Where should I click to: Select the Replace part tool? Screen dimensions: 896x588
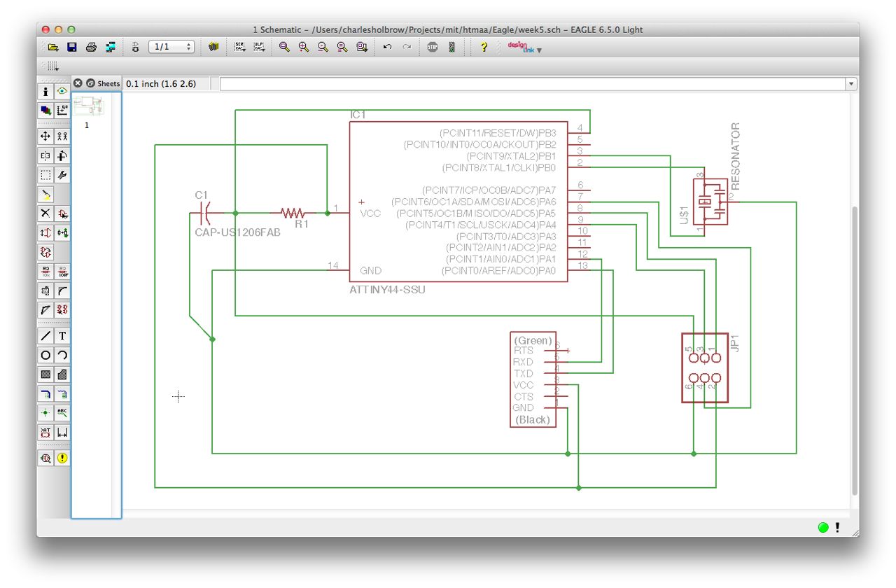pyautogui.click(x=62, y=232)
